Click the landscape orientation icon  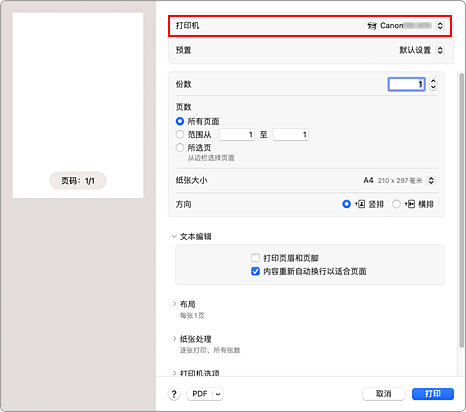pos(410,204)
